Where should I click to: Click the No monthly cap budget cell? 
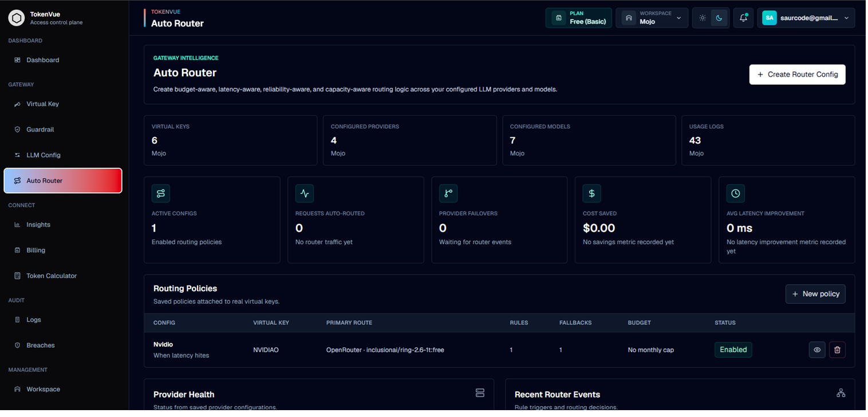point(651,350)
